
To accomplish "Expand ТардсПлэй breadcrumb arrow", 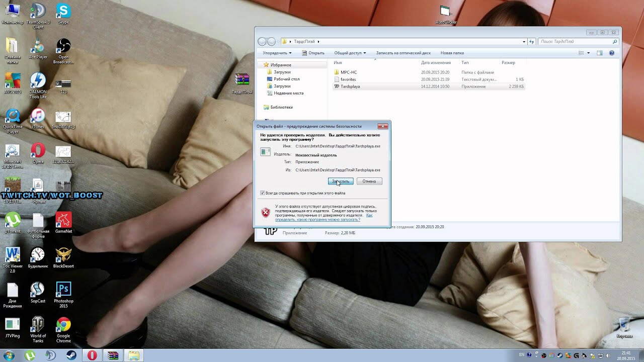I will [x=319, y=42].
